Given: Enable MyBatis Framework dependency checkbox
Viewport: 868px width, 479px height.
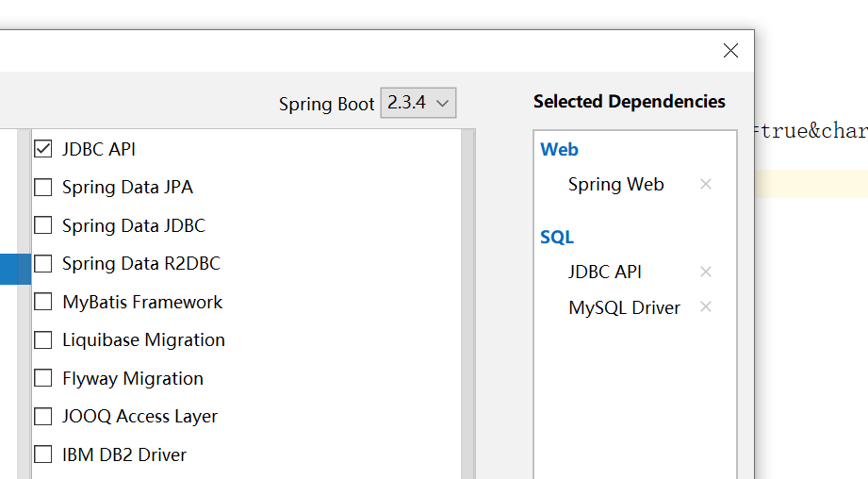Looking at the screenshot, I should pos(42,302).
